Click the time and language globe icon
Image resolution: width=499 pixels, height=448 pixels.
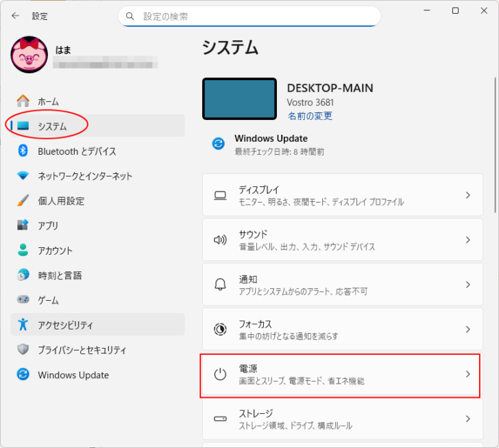click(x=23, y=275)
